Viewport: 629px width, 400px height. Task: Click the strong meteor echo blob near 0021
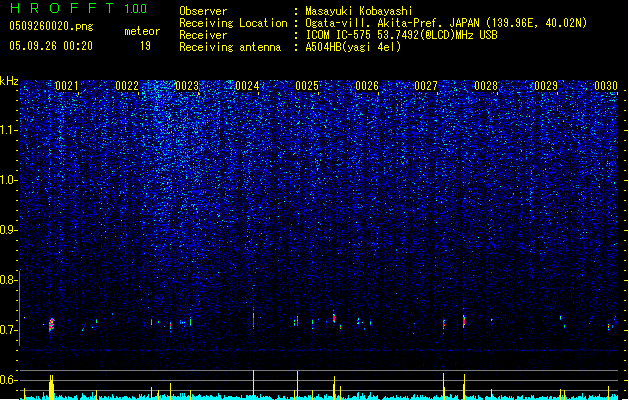click(51, 325)
